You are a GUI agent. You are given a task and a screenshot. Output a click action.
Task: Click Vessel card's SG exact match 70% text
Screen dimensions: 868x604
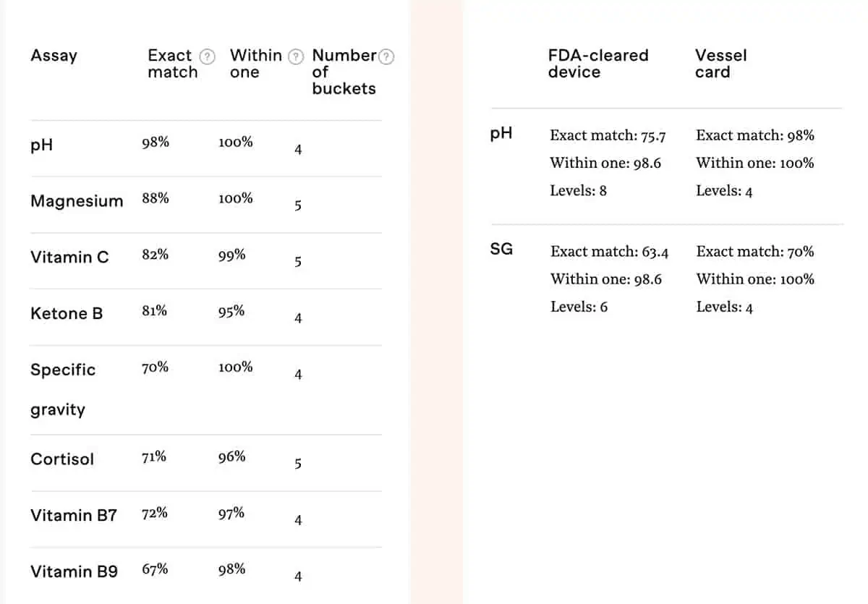(x=754, y=252)
